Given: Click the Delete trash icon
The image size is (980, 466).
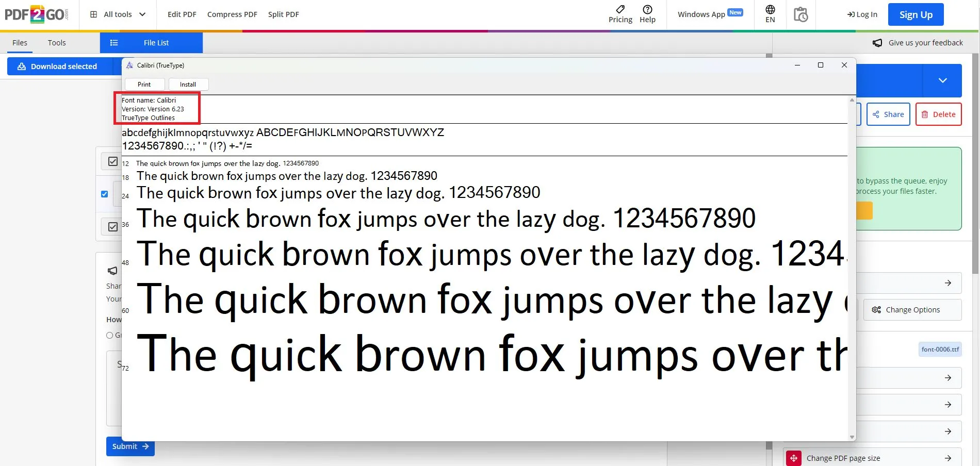Looking at the screenshot, I should point(925,114).
